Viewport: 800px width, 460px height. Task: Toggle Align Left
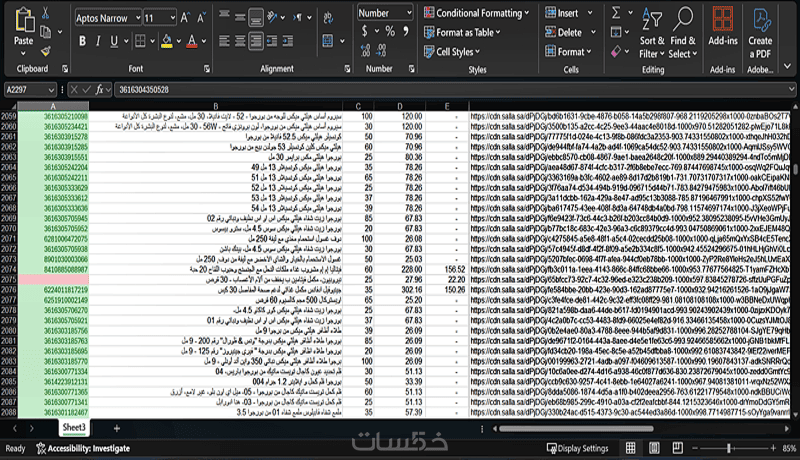coord(224,41)
